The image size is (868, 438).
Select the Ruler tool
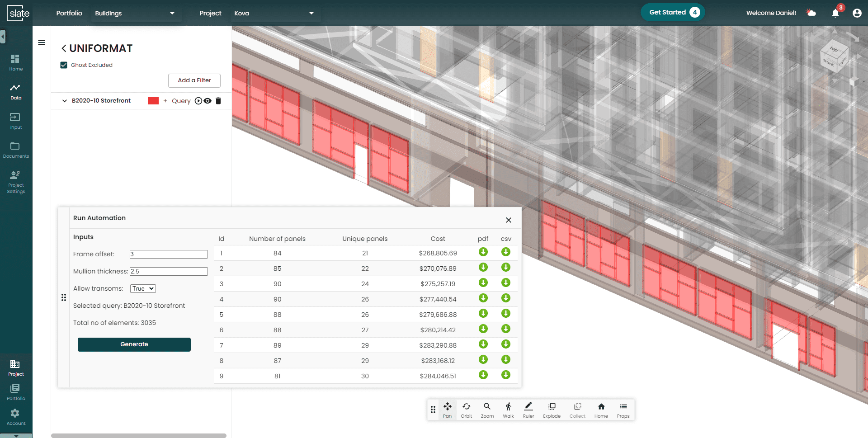click(528, 410)
